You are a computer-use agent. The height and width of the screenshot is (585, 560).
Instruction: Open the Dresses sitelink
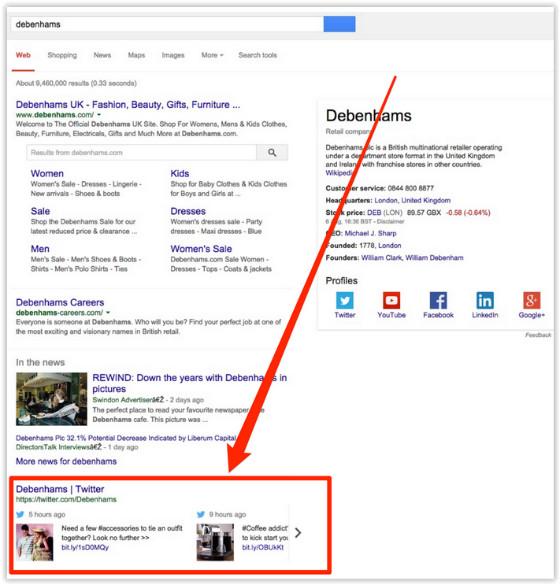[x=188, y=211]
